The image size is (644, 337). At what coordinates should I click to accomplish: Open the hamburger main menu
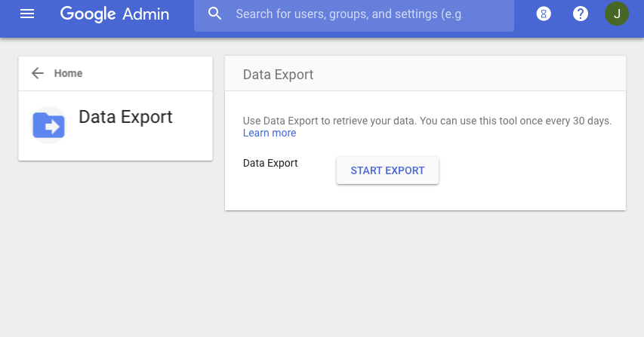[x=27, y=14]
